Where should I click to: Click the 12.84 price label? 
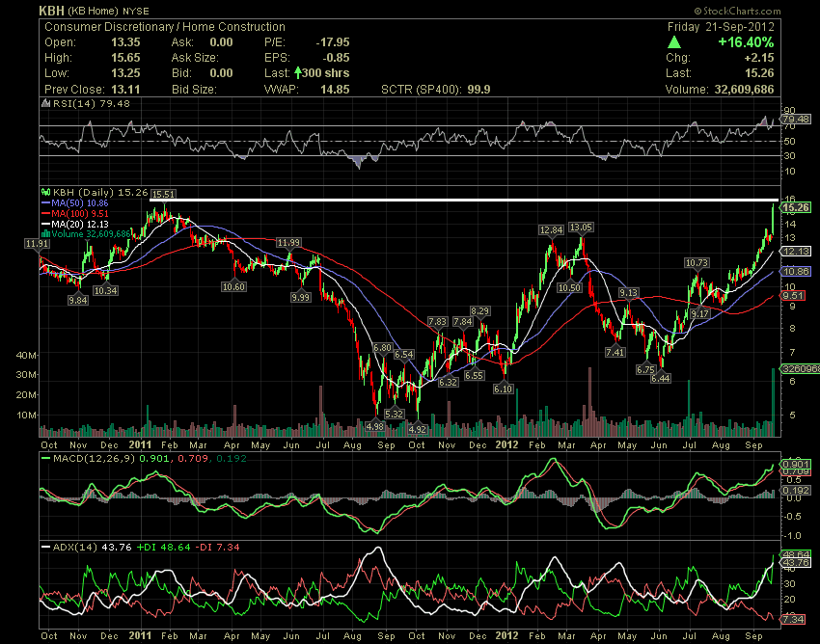coord(552,229)
